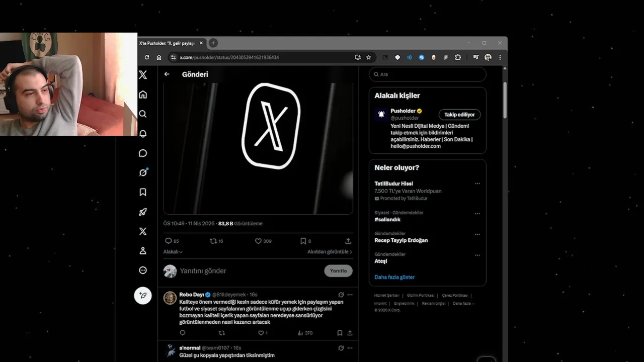Bookmark the main post showing 8
Image resolution: width=644 pixels, height=362 pixels.
point(305,241)
